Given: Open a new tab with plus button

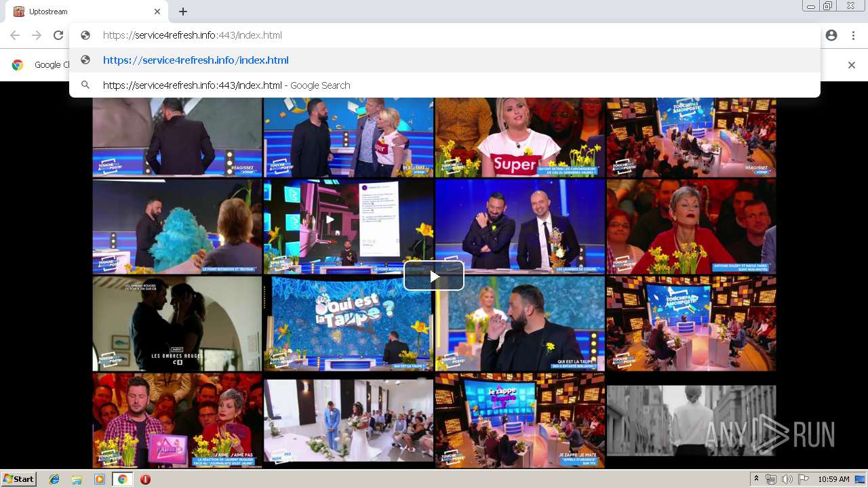Looking at the screenshot, I should [x=183, y=12].
